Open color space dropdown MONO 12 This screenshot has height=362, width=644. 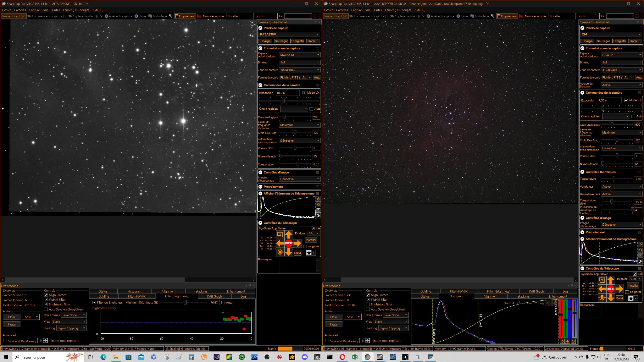coord(300,55)
